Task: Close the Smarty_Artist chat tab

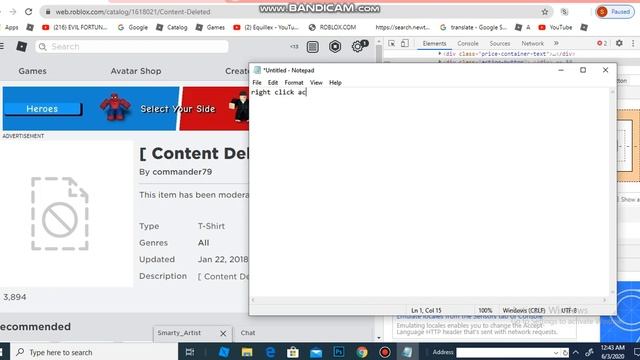Action: pyautogui.click(x=223, y=333)
